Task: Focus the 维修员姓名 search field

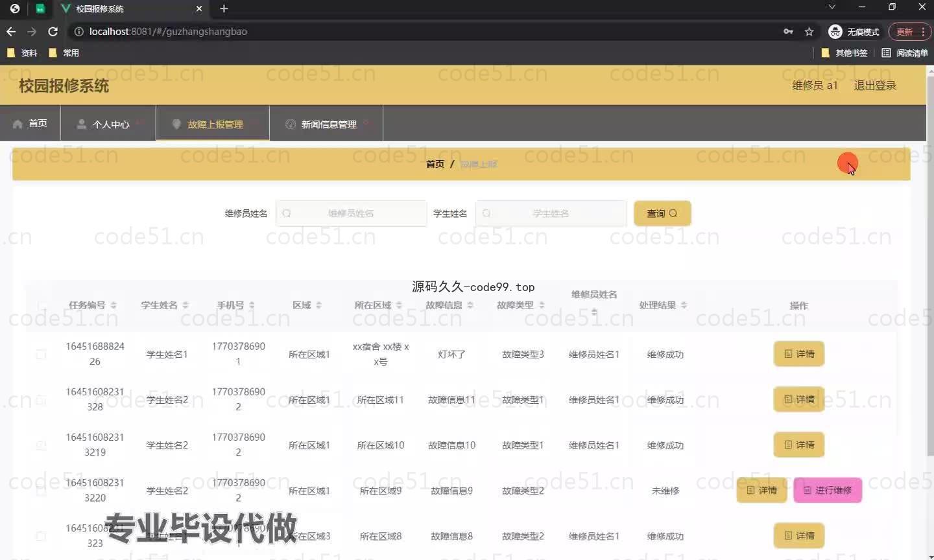Action: 351,213
